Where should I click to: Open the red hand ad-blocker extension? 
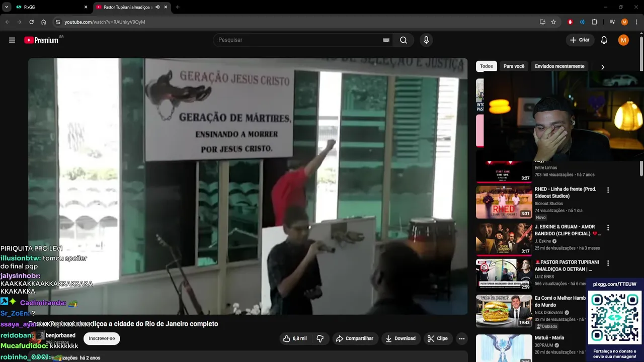click(570, 22)
